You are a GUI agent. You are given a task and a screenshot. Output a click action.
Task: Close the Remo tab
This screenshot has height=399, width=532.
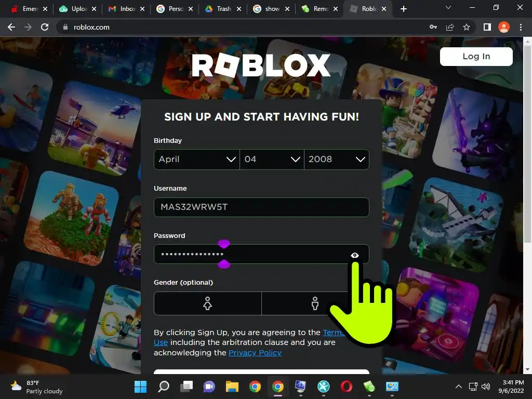[336, 9]
